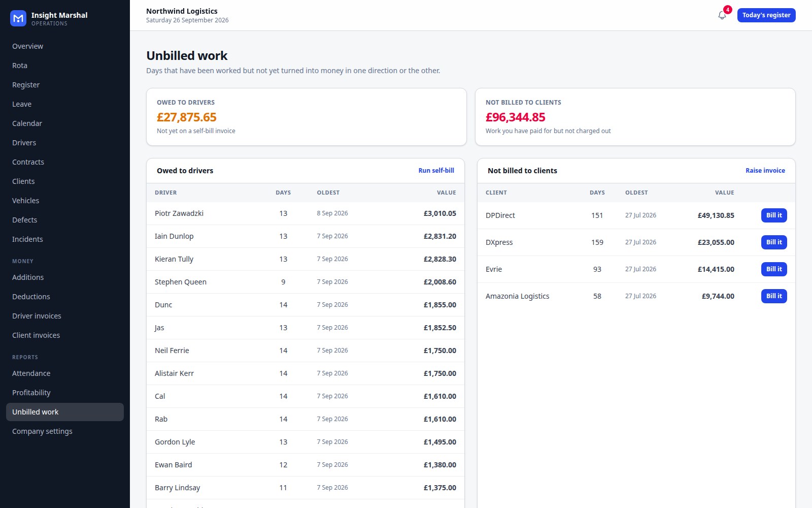
Task: Bill it for DPDirect
Action: pyautogui.click(x=774, y=215)
